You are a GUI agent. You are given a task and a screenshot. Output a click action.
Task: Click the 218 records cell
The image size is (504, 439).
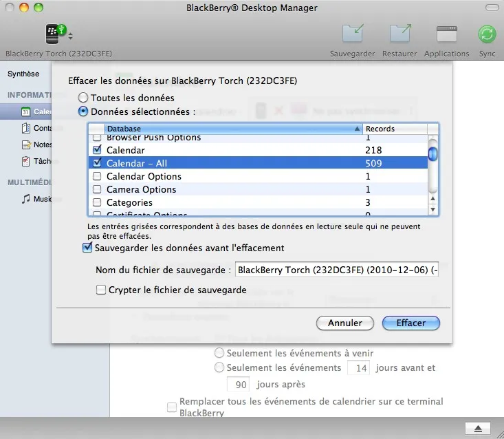pos(373,150)
